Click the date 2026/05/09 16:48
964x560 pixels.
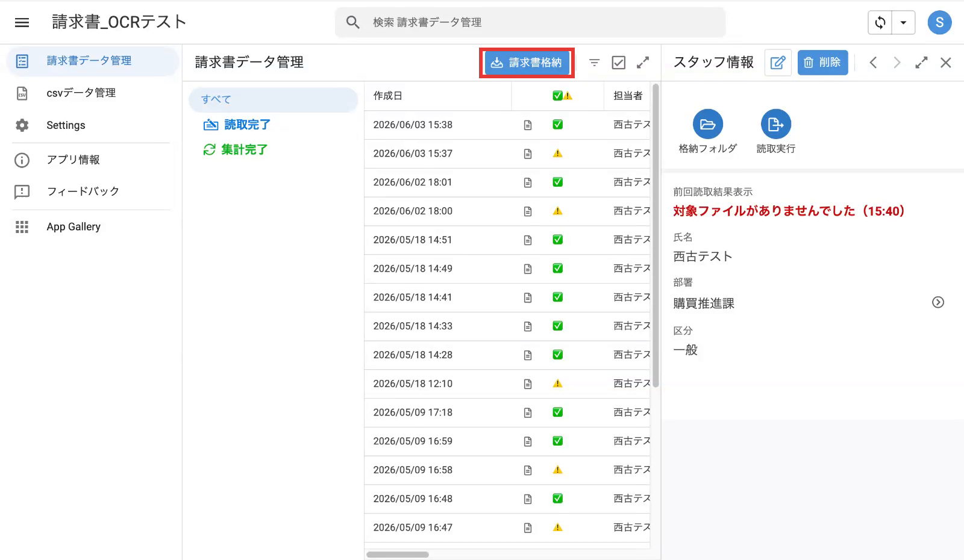413,499
